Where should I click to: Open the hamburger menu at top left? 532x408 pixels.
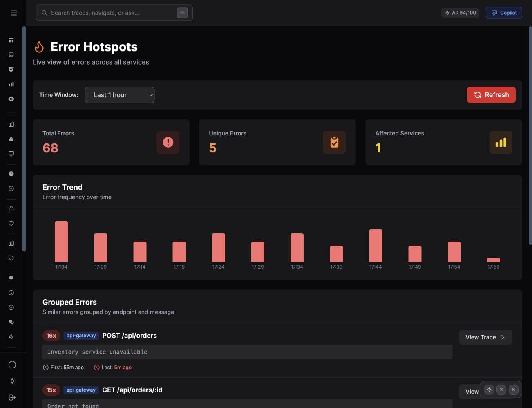13,13
